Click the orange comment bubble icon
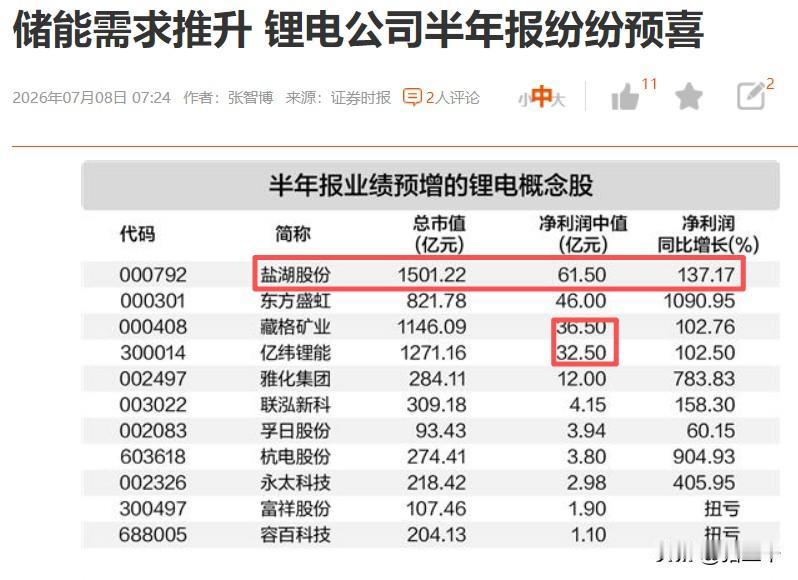The height and width of the screenshot is (580, 798). pyautogui.click(x=412, y=97)
